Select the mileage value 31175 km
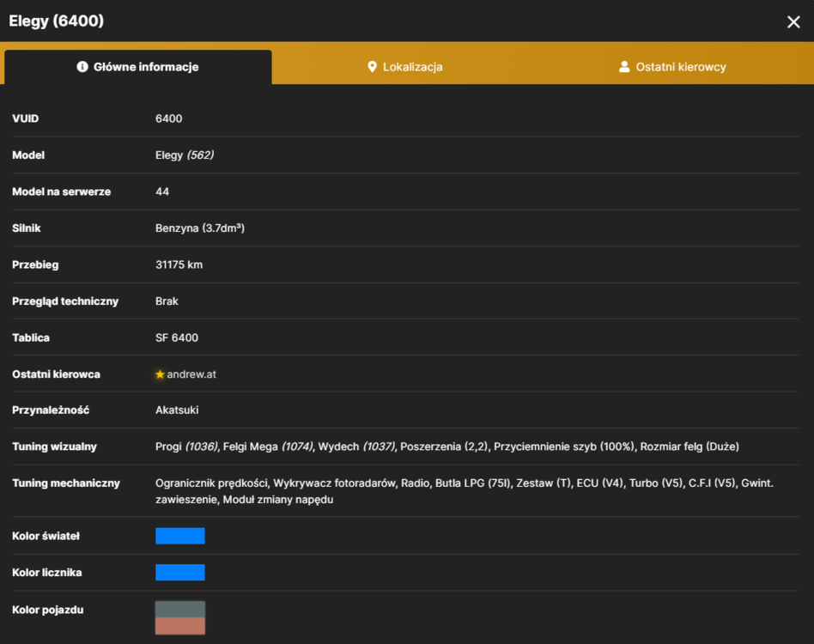 click(179, 264)
